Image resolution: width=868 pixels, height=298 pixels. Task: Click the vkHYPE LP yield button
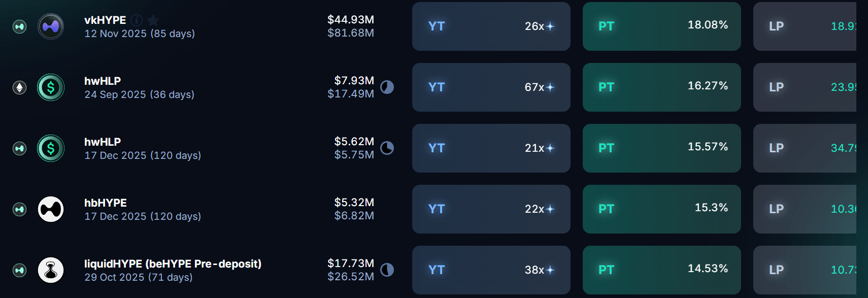(x=805, y=26)
